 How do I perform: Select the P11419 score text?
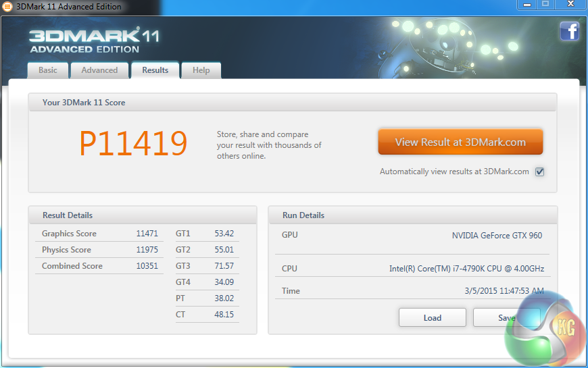pos(133,143)
